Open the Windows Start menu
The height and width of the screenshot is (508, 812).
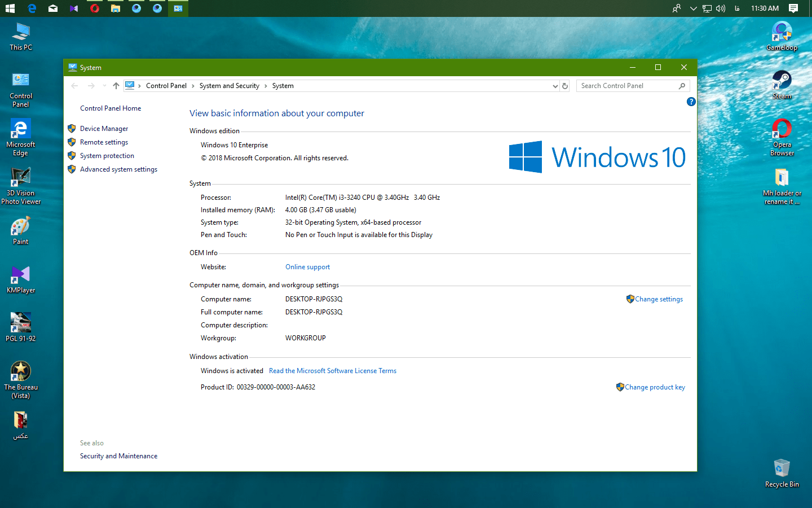[x=10, y=8]
